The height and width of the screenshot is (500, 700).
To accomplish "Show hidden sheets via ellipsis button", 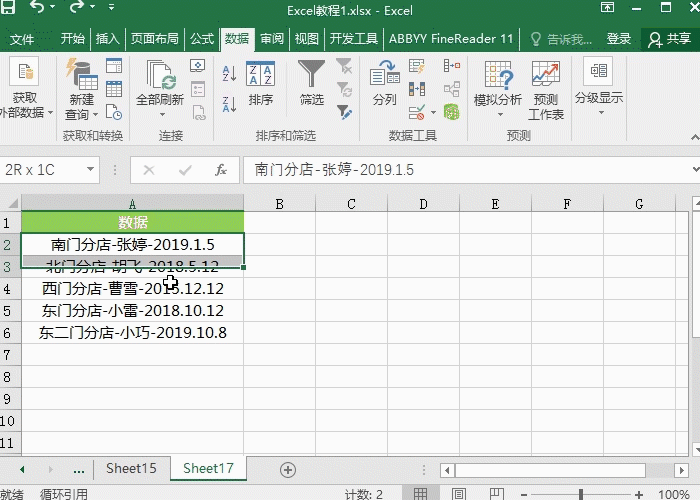I will (x=79, y=470).
